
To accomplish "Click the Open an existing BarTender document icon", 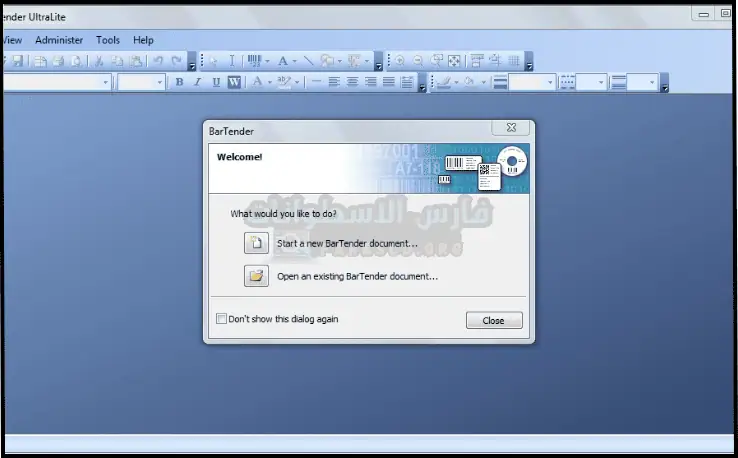I will click(x=256, y=276).
